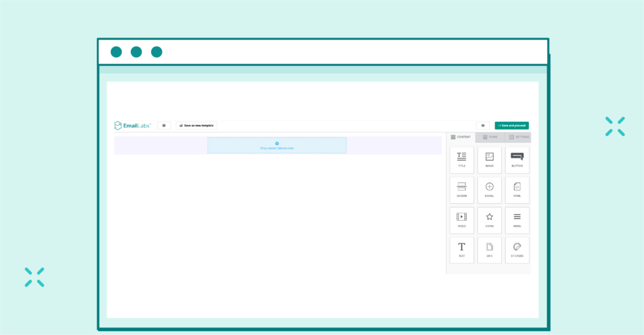The width and height of the screenshot is (644, 335).
Task: Select the Icons content block
Action: 489,219
